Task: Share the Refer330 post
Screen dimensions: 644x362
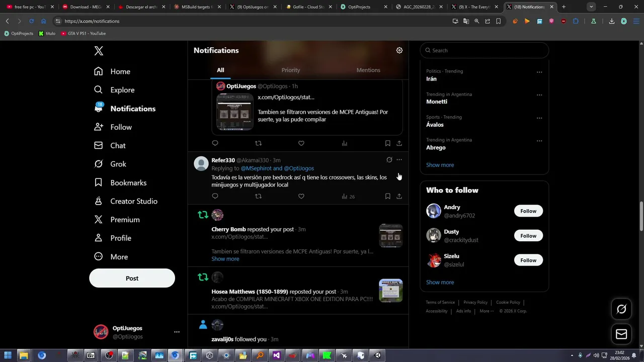Action: (399, 196)
